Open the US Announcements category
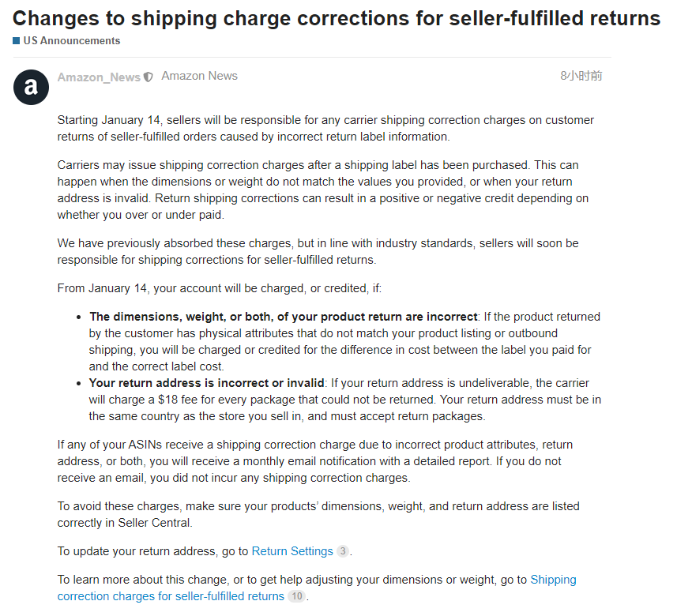 point(71,40)
